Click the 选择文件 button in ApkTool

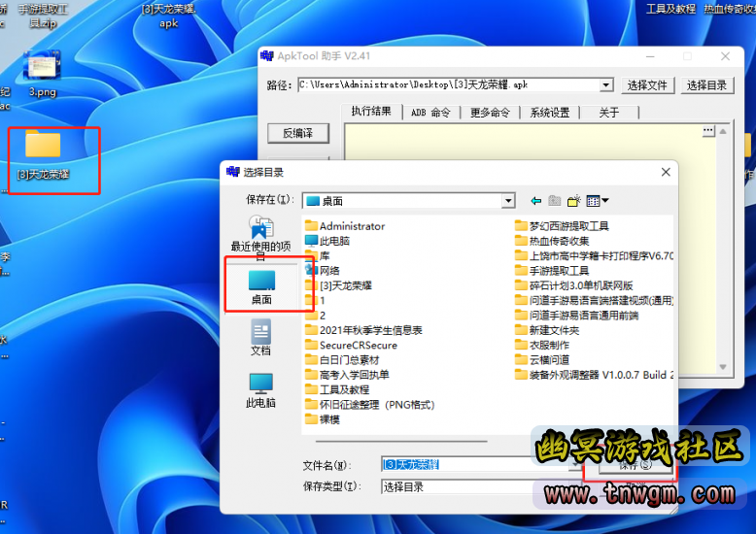click(647, 85)
